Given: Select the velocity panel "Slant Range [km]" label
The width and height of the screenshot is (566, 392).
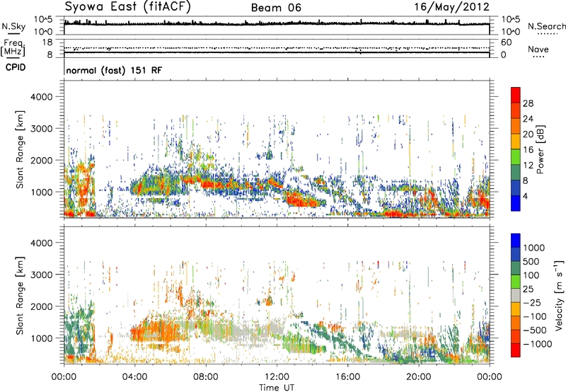Looking at the screenshot, I should (x=20, y=296).
